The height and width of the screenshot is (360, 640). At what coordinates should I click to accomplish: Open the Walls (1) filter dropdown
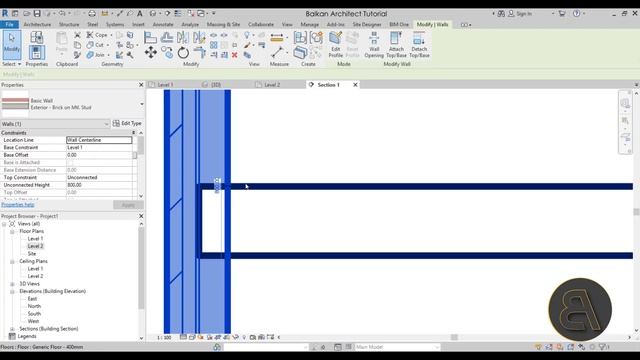[x=106, y=124]
